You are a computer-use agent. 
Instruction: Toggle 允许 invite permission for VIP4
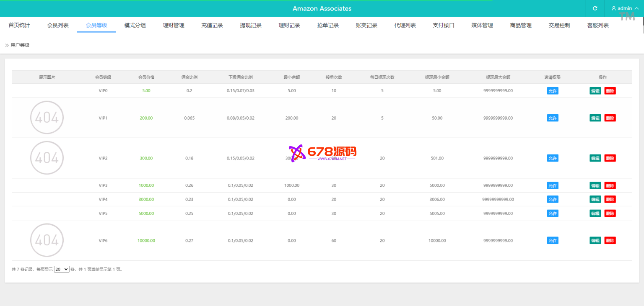click(x=553, y=199)
